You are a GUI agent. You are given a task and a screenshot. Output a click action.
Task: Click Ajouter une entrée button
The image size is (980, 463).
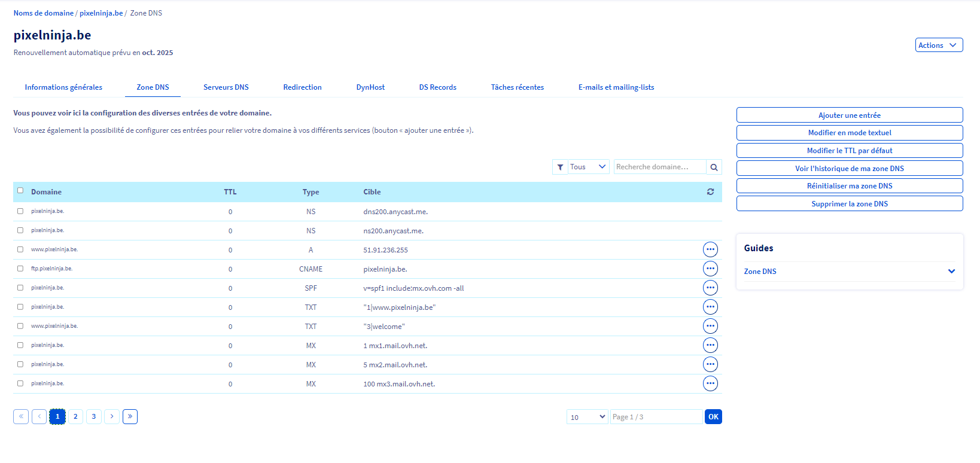point(849,115)
